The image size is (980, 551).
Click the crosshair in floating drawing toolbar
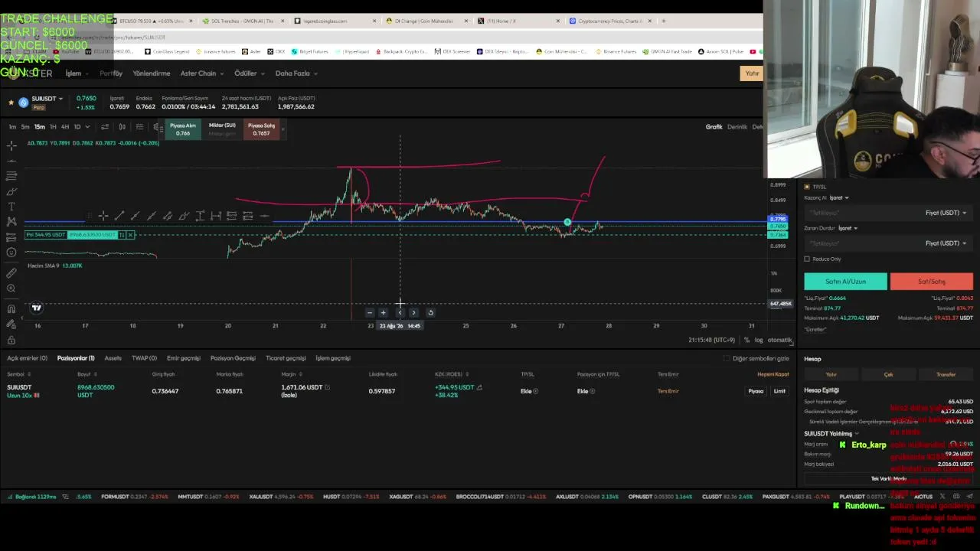[x=103, y=216]
